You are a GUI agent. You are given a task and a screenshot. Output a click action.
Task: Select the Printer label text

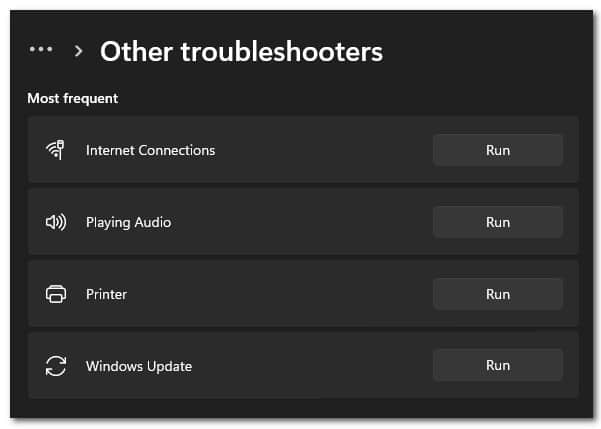tap(106, 294)
